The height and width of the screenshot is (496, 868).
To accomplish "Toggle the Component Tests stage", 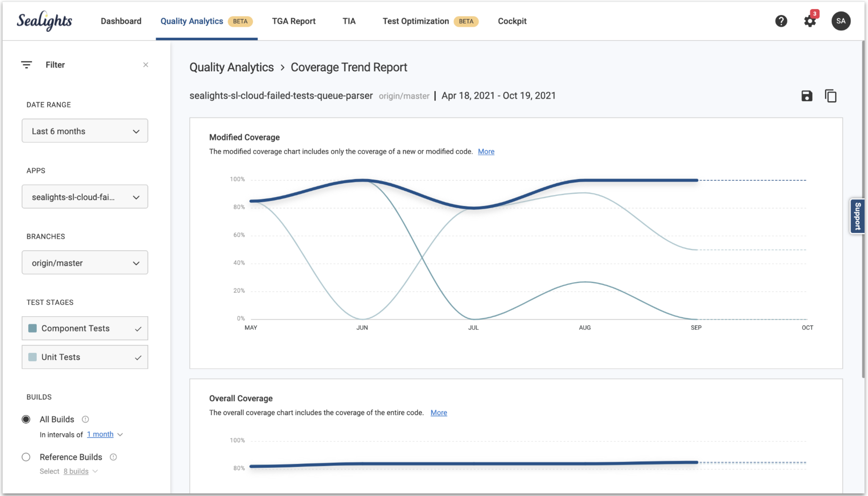I will click(x=85, y=329).
